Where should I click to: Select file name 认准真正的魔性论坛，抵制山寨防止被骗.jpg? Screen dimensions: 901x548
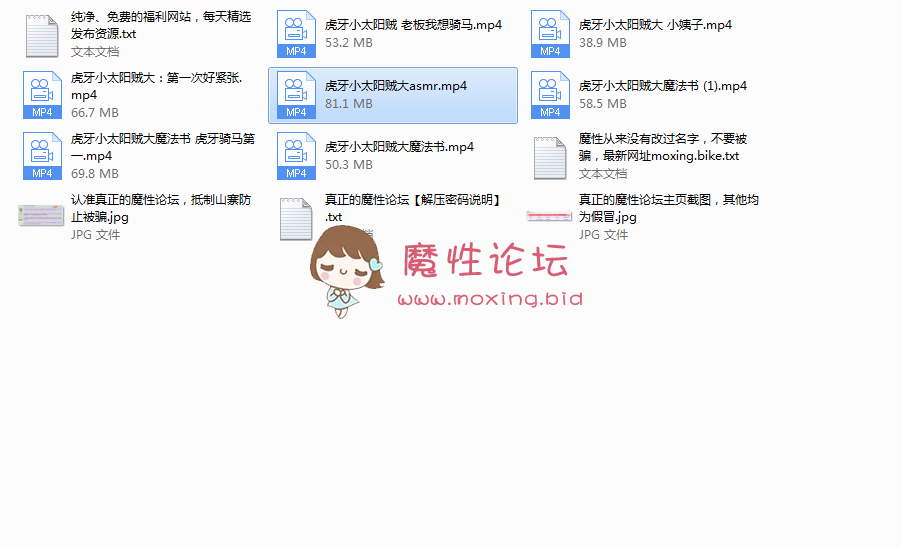(161, 208)
